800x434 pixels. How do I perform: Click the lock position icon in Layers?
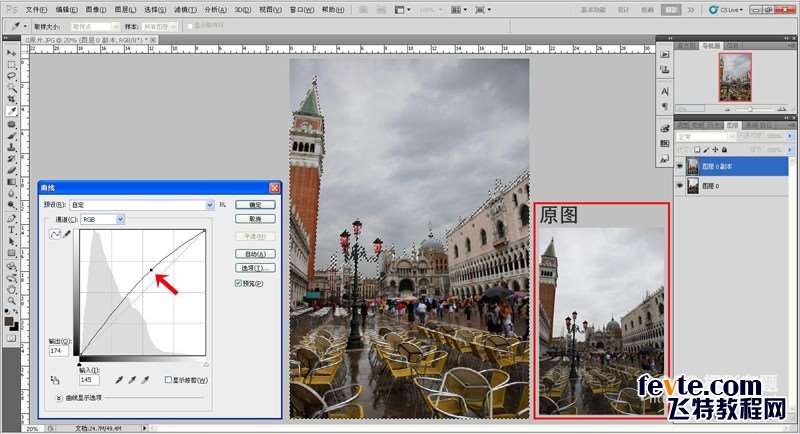pos(715,149)
